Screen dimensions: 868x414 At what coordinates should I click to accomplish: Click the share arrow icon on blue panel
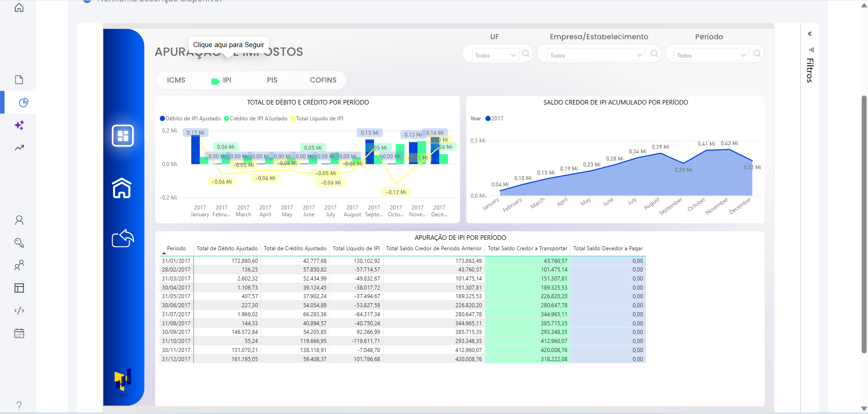(x=123, y=238)
